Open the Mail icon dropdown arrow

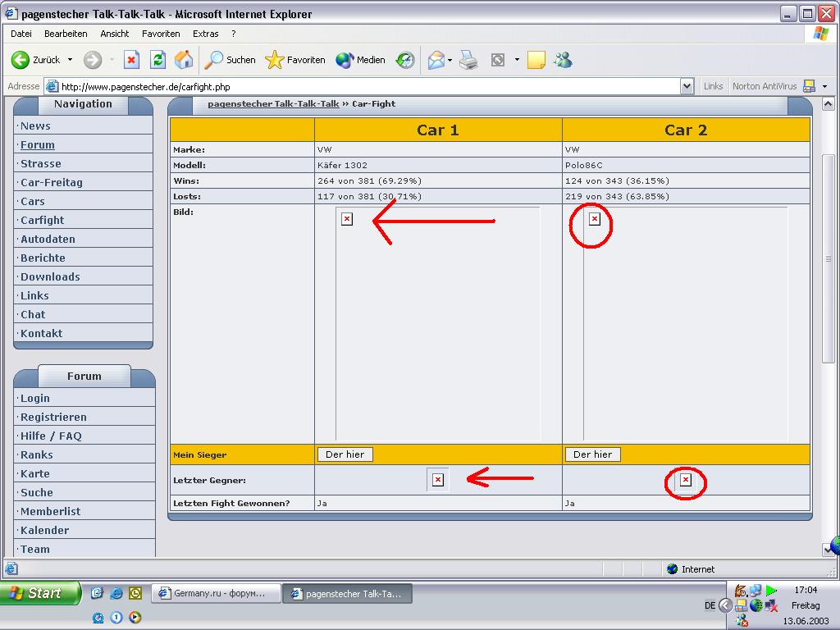point(450,60)
